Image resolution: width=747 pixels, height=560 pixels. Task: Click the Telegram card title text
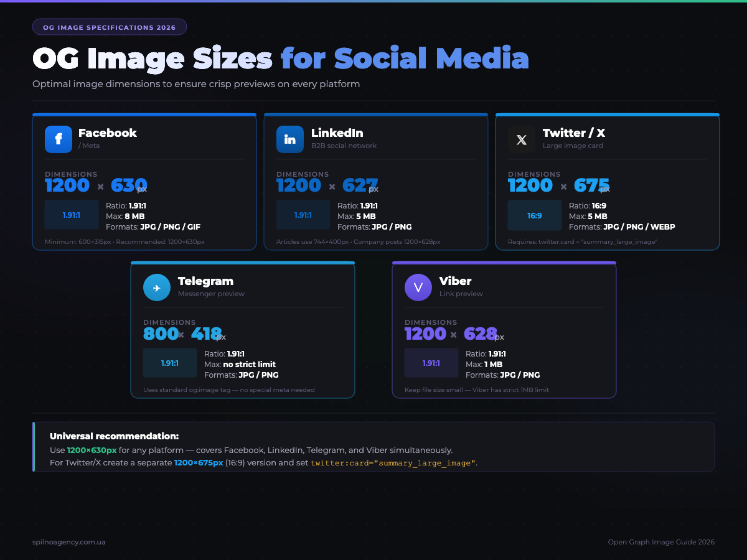click(205, 281)
